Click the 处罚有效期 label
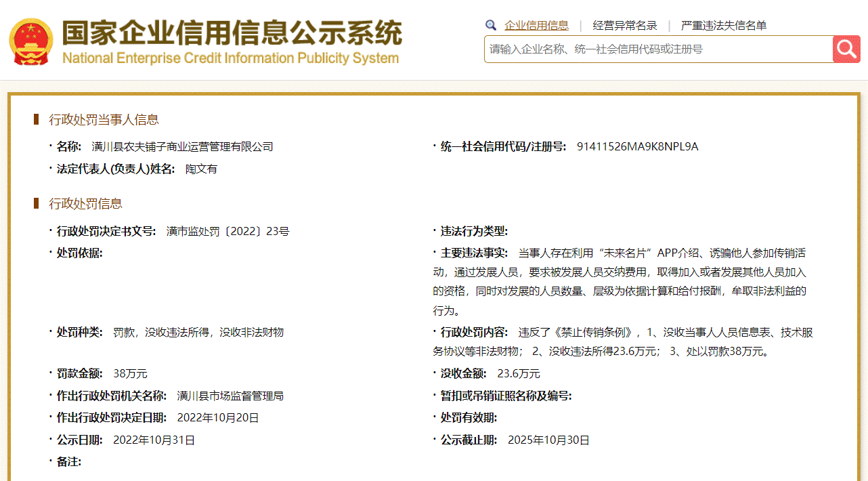 [x=469, y=418]
